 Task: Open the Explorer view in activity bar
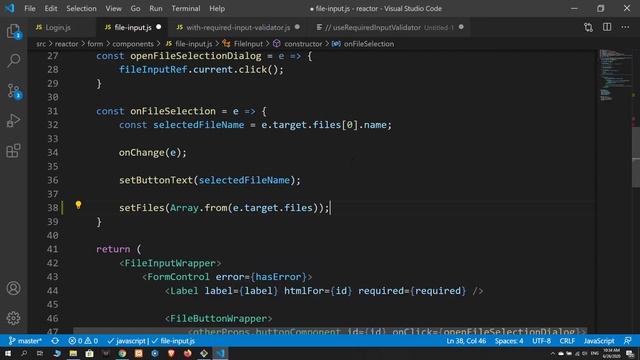[x=13, y=31]
